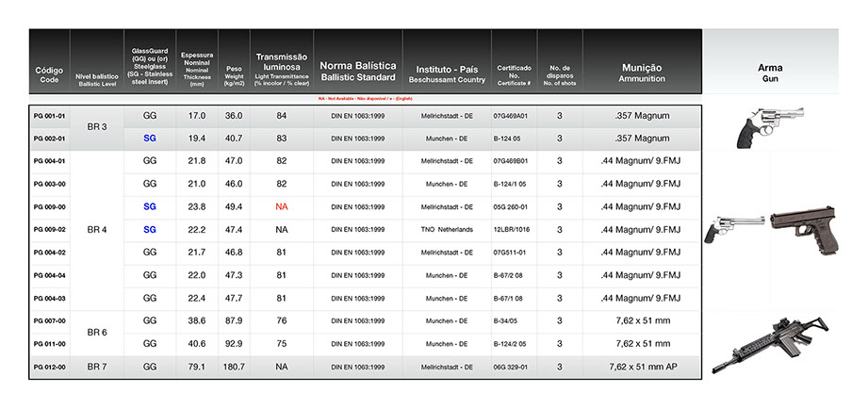The image size is (868, 409).
Task: Click .357 Magnum in row PG 001-01
Action: click(x=642, y=116)
